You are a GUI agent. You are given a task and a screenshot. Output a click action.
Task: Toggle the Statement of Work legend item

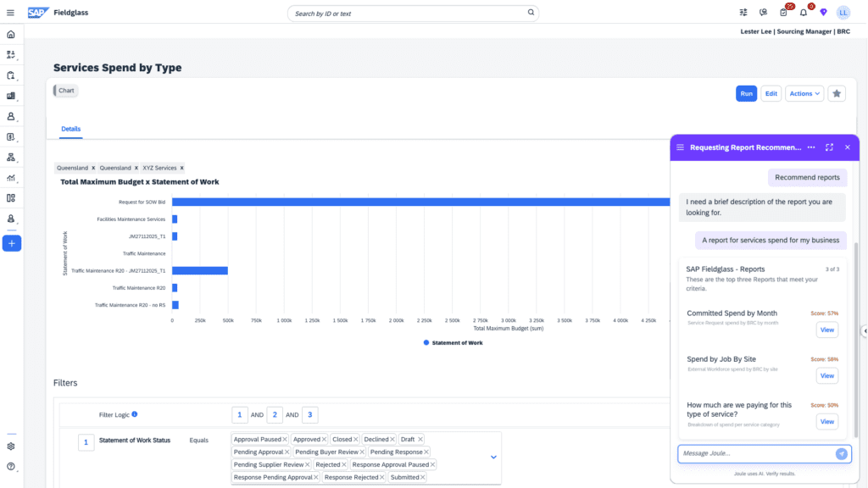[452, 343]
